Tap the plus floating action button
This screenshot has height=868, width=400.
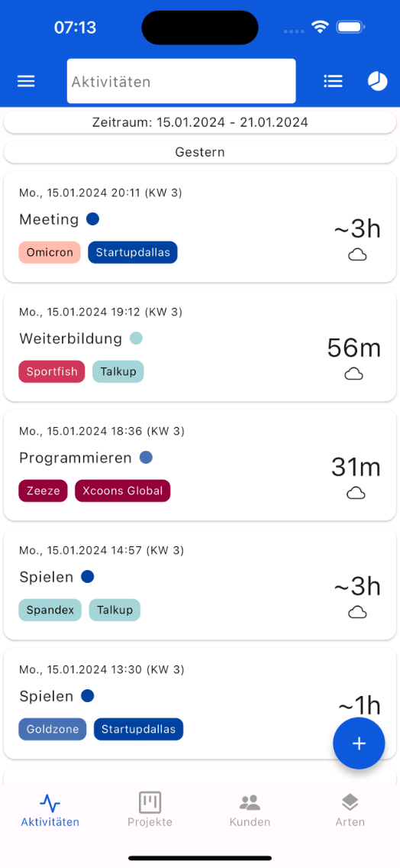pyautogui.click(x=359, y=743)
